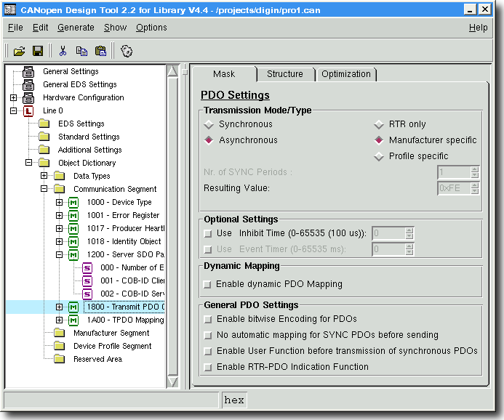Image resolution: width=504 pixels, height=420 pixels.
Task: Check Use Inhibit Time option
Action: (x=208, y=233)
